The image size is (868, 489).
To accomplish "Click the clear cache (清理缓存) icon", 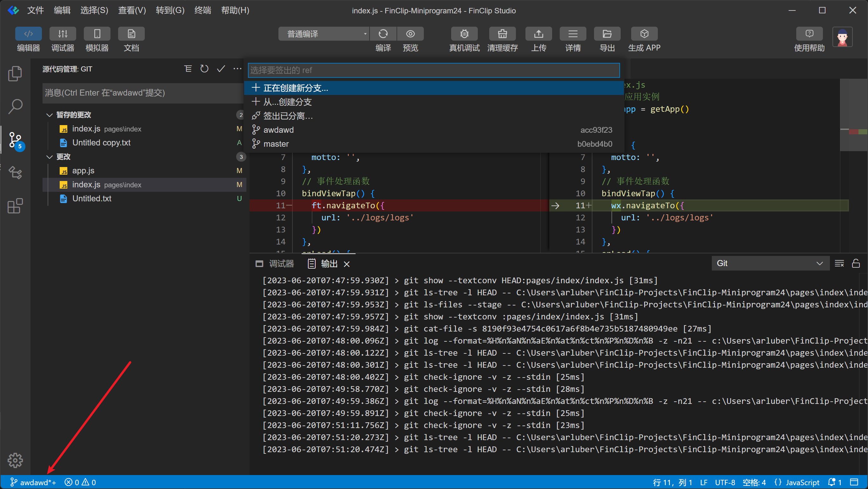I will [x=502, y=34].
